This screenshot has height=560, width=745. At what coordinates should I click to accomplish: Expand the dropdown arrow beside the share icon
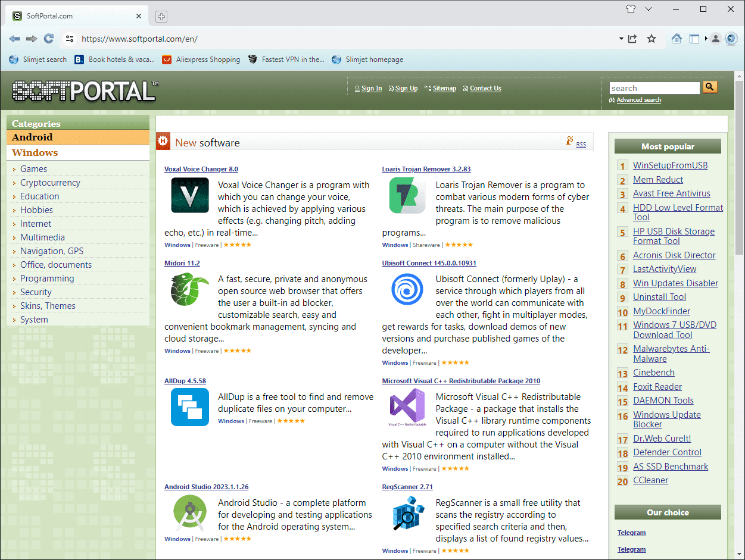click(621, 39)
